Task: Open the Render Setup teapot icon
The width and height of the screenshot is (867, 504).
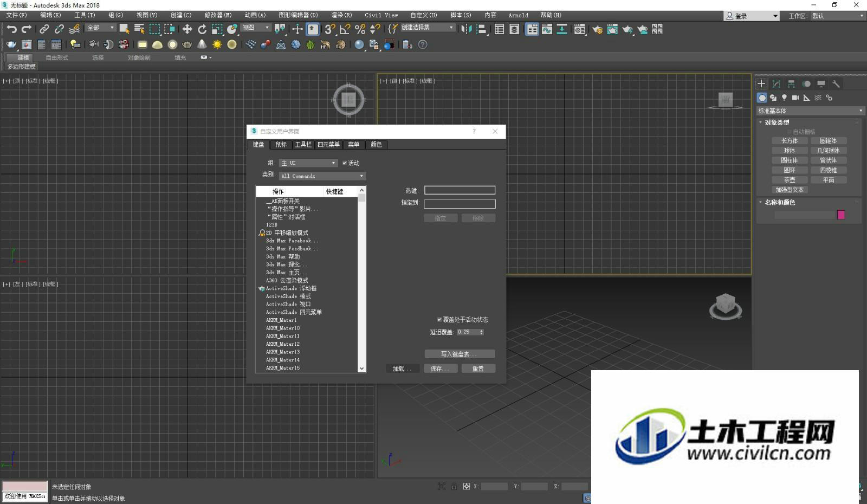Action: pos(597,29)
